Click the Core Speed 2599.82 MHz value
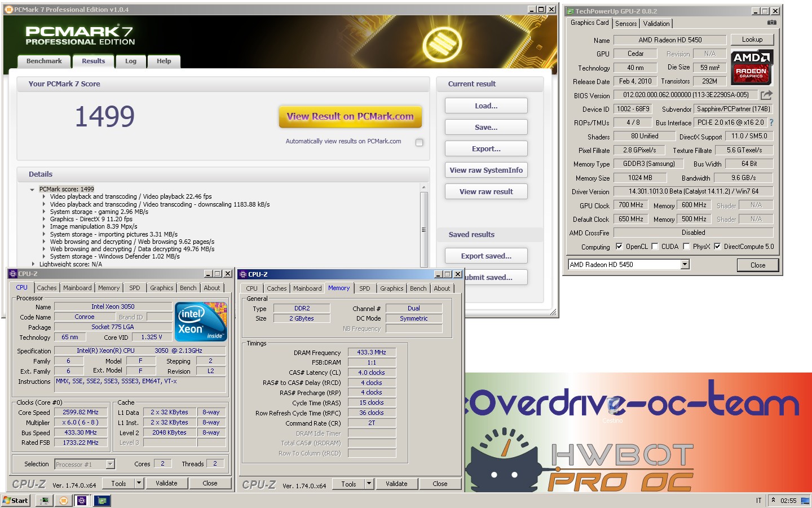 [81, 413]
